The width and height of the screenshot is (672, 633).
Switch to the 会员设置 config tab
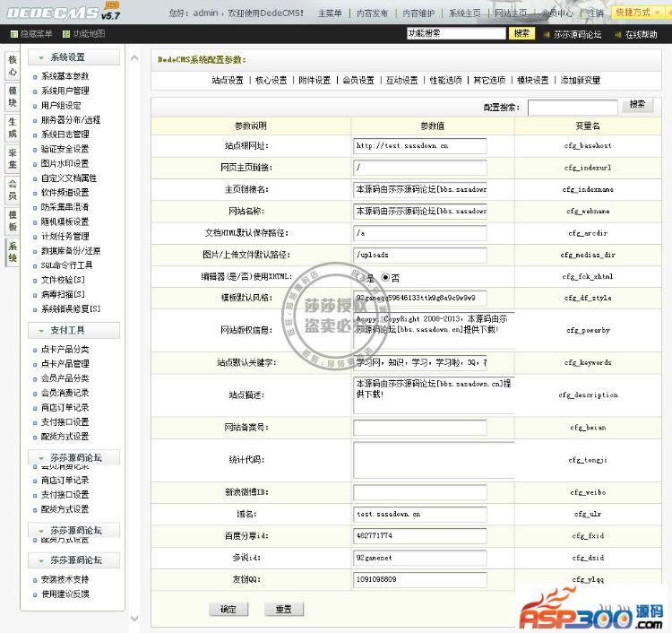point(358,80)
